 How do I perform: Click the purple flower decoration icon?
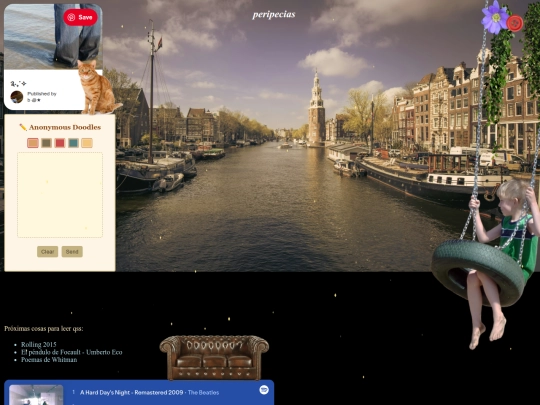495,17
